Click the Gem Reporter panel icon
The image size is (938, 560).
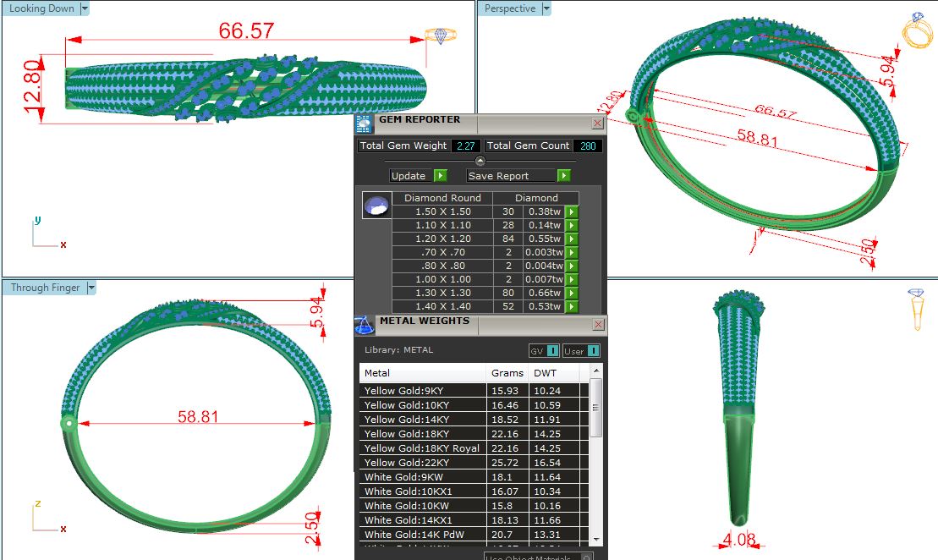364,124
